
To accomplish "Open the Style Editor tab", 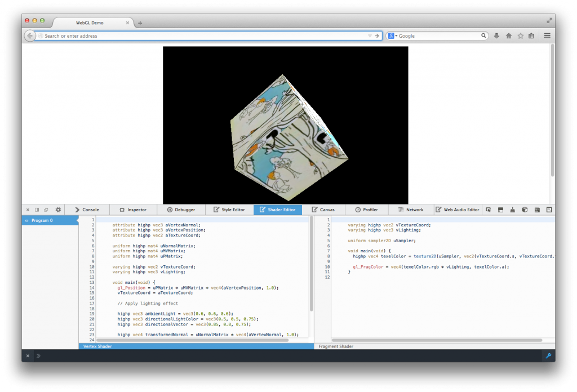I will [229, 210].
